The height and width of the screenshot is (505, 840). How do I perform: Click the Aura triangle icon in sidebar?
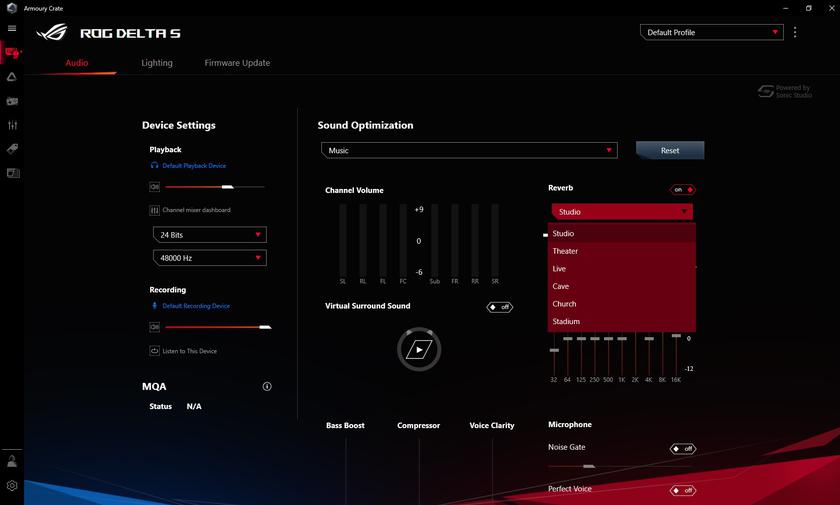pos(12,77)
